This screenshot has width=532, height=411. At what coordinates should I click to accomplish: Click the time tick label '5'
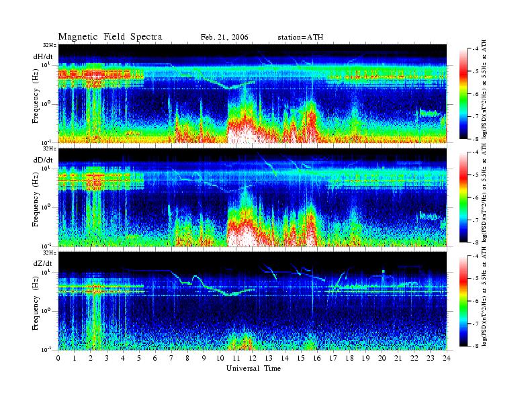(x=139, y=359)
